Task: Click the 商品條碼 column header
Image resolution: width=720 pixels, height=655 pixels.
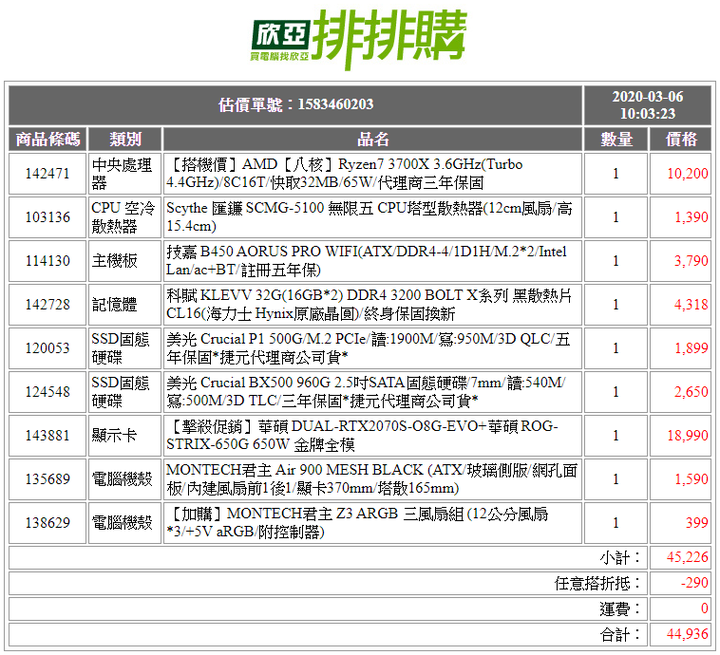Action: coord(48,139)
